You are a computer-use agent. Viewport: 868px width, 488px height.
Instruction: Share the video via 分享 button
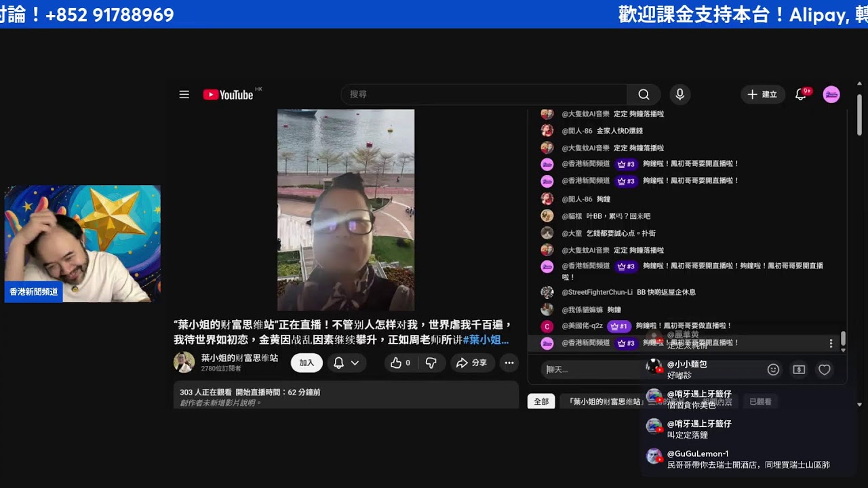472,363
